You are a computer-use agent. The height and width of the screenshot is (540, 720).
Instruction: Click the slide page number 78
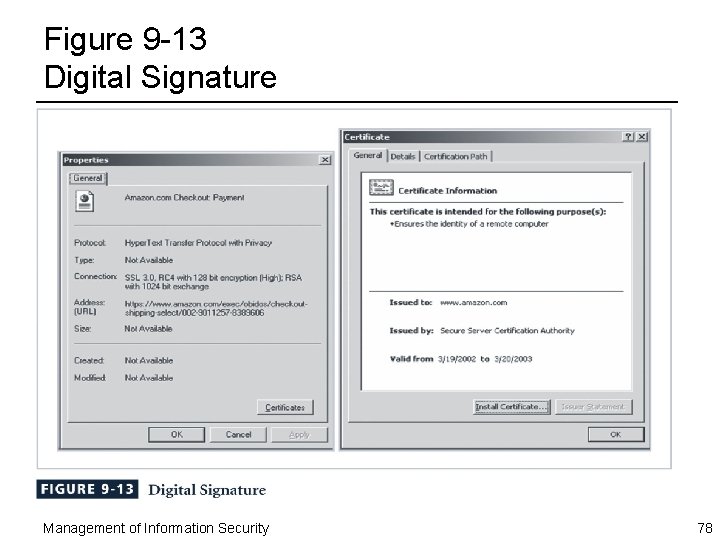[705, 528]
